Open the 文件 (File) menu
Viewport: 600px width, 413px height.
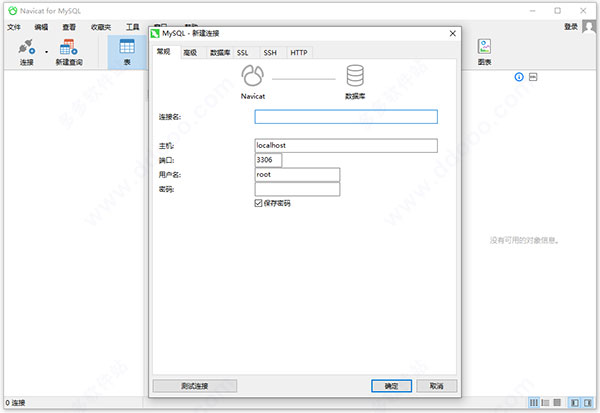14,27
